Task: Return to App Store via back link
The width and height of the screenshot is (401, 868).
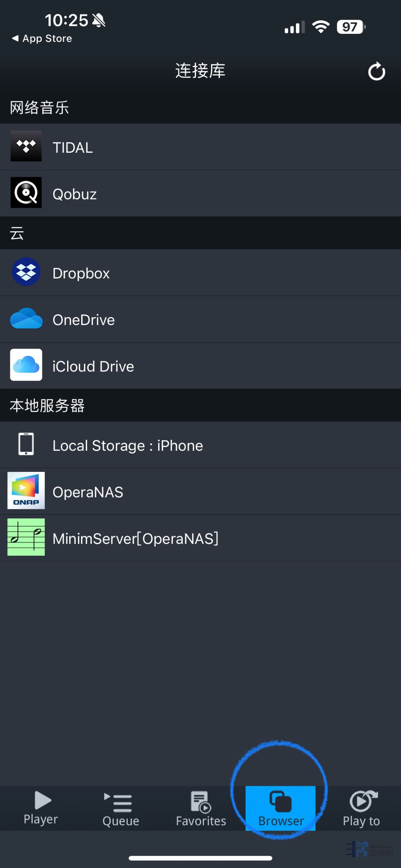Action: [x=42, y=38]
